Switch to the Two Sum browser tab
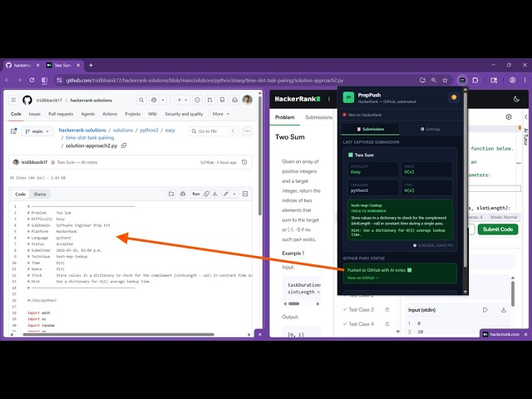The image size is (532, 399). point(63,65)
